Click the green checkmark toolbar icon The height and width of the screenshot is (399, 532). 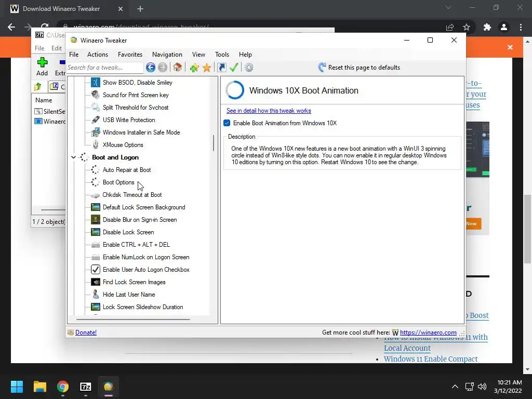tap(234, 67)
